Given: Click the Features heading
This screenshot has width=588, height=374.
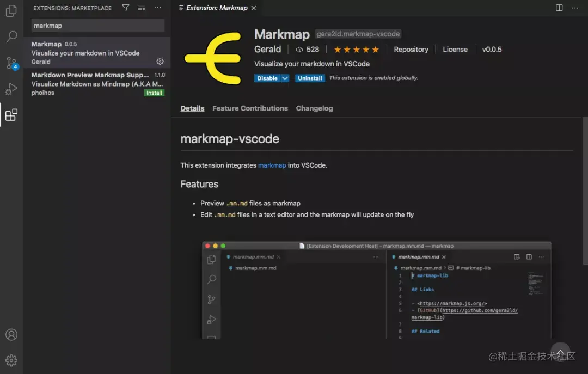Looking at the screenshot, I should click(x=199, y=184).
